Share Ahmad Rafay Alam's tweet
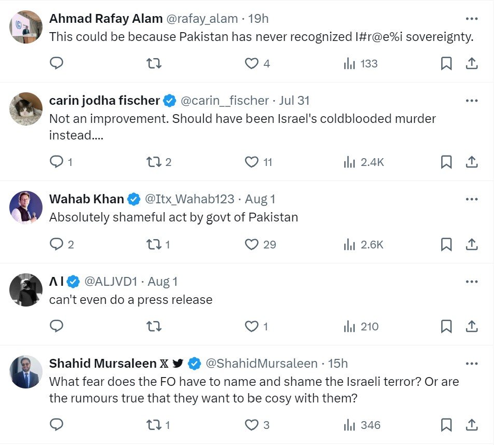The image size is (504, 445). 471,63
